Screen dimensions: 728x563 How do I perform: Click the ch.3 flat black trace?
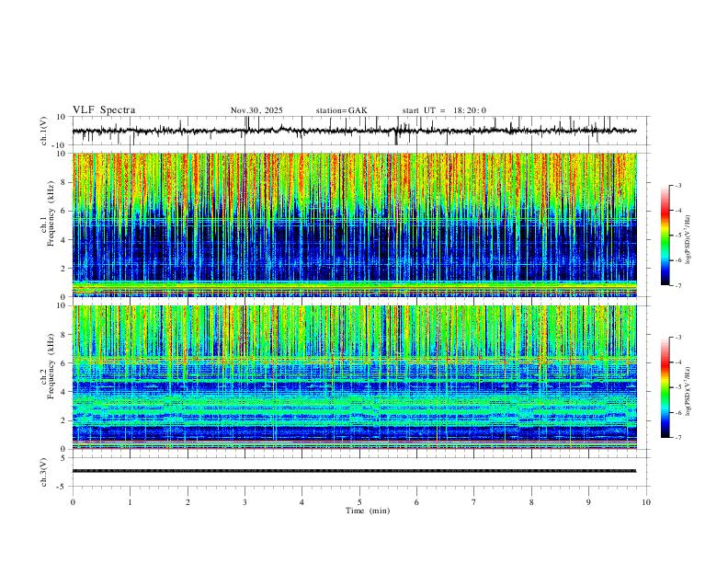coord(354,471)
